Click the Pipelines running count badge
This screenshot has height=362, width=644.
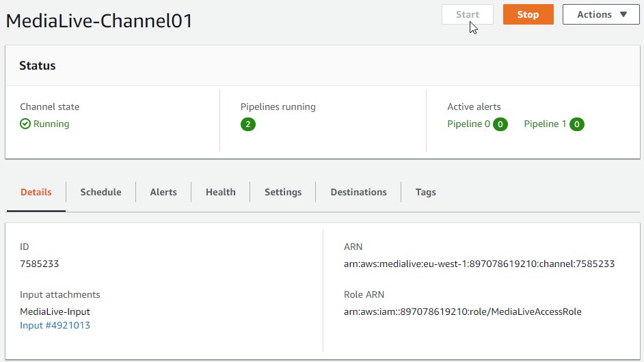tap(248, 124)
